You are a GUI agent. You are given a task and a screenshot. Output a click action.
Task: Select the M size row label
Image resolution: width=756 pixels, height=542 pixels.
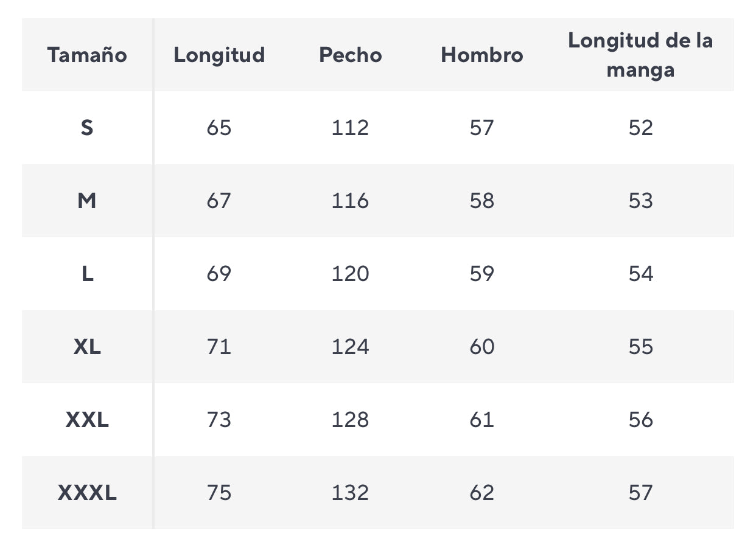click(x=87, y=201)
